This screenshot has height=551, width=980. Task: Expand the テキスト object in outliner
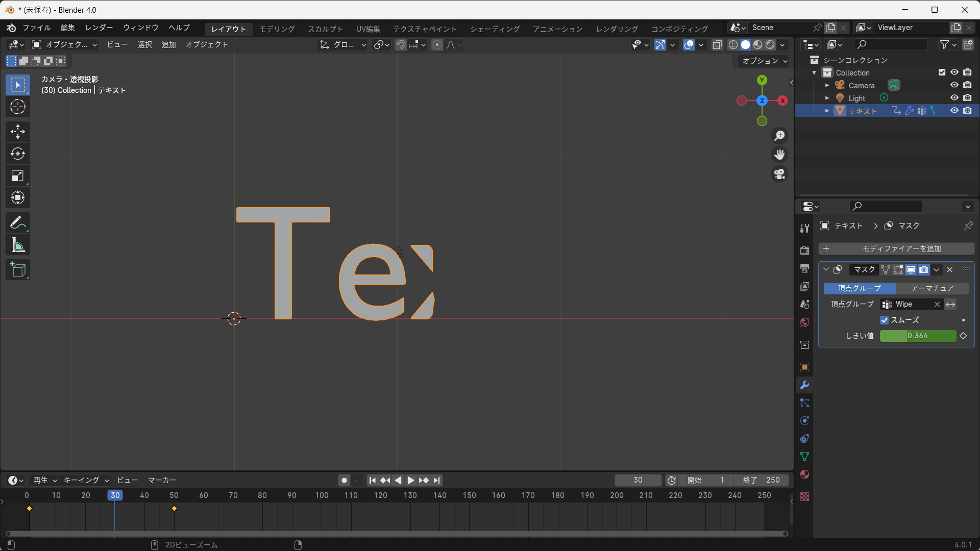coord(827,111)
